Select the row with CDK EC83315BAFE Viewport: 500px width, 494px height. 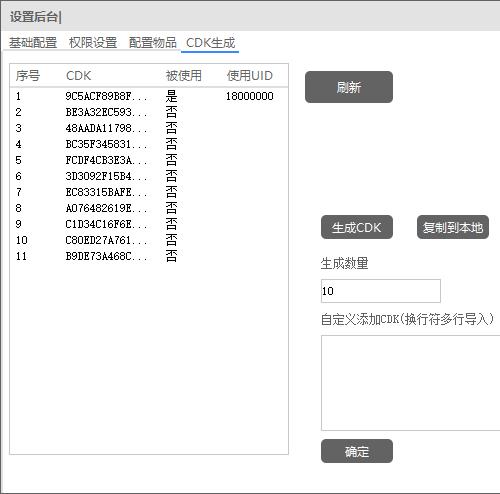(149, 192)
